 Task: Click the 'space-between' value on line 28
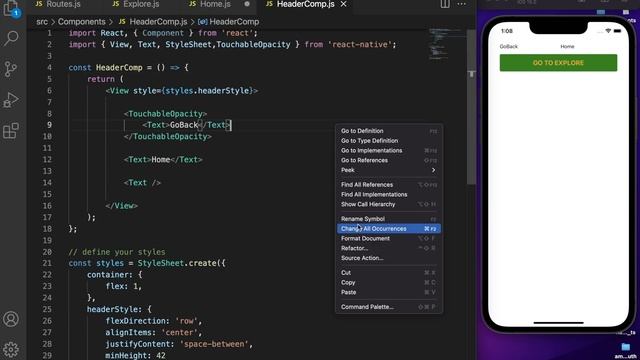pos(213,344)
